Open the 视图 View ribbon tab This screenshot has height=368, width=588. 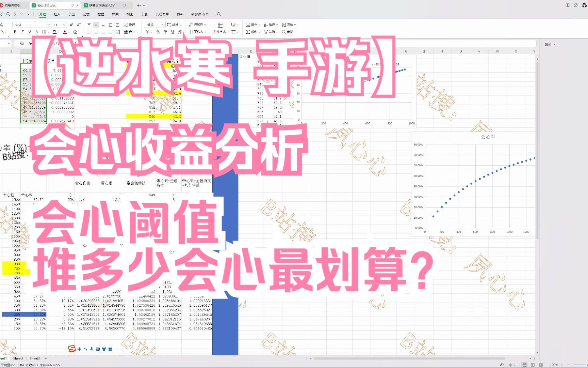(130, 14)
